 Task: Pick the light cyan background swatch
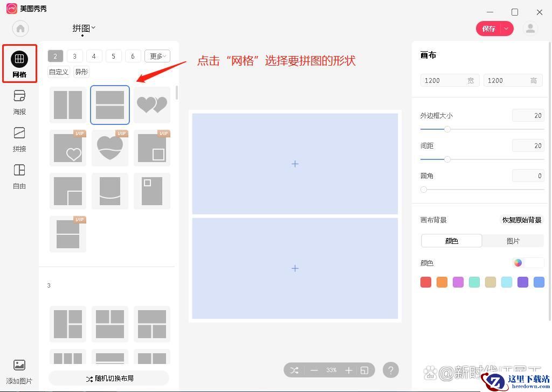pyautogui.click(x=507, y=282)
